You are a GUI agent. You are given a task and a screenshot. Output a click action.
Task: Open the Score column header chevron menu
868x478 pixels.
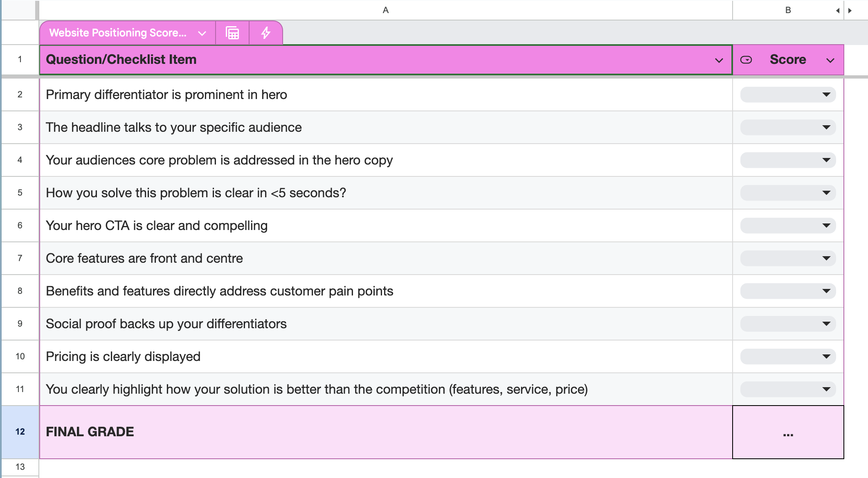(830, 61)
